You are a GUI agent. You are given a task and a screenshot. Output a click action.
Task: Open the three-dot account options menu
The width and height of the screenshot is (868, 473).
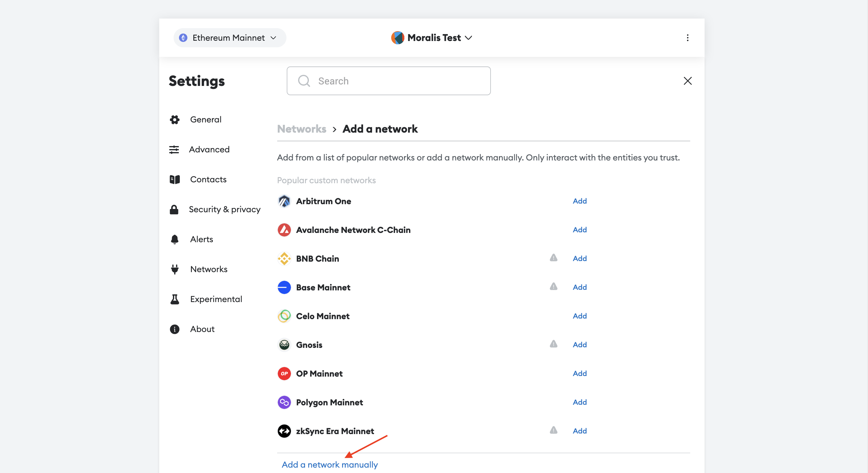coord(688,38)
